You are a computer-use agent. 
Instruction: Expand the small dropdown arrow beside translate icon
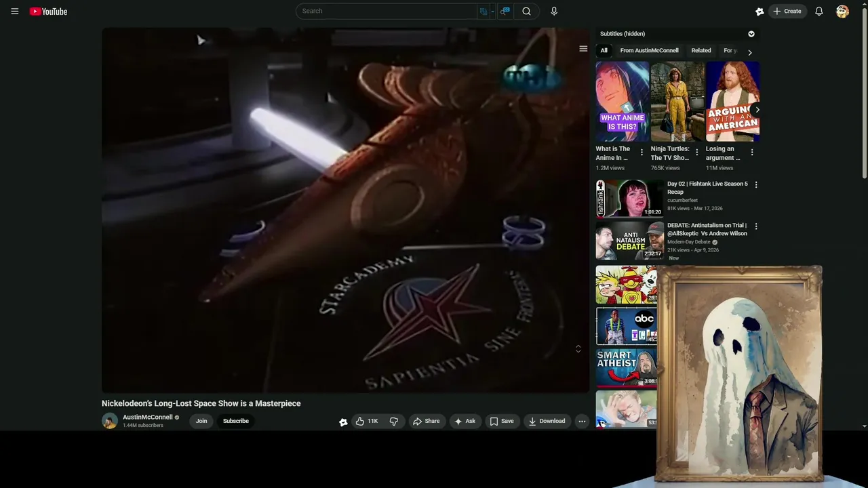pos(492,12)
